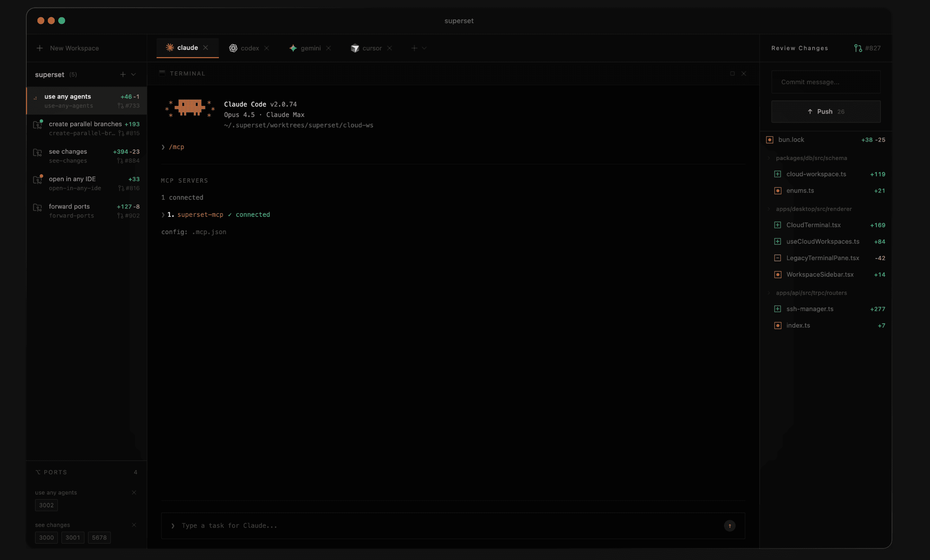Open port 3002
The image size is (930, 560).
pyautogui.click(x=46, y=505)
